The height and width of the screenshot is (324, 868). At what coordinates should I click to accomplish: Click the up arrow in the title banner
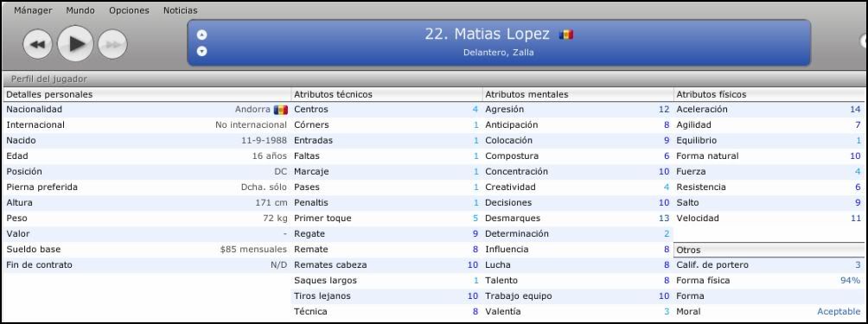202,35
